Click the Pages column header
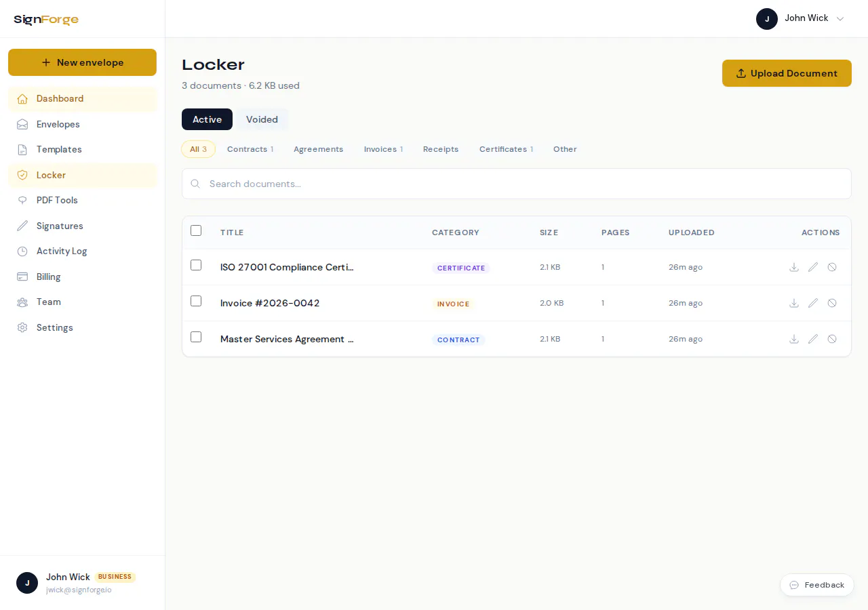Image resolution: width=868 pixels, height=610 pixels. point(616,232)
